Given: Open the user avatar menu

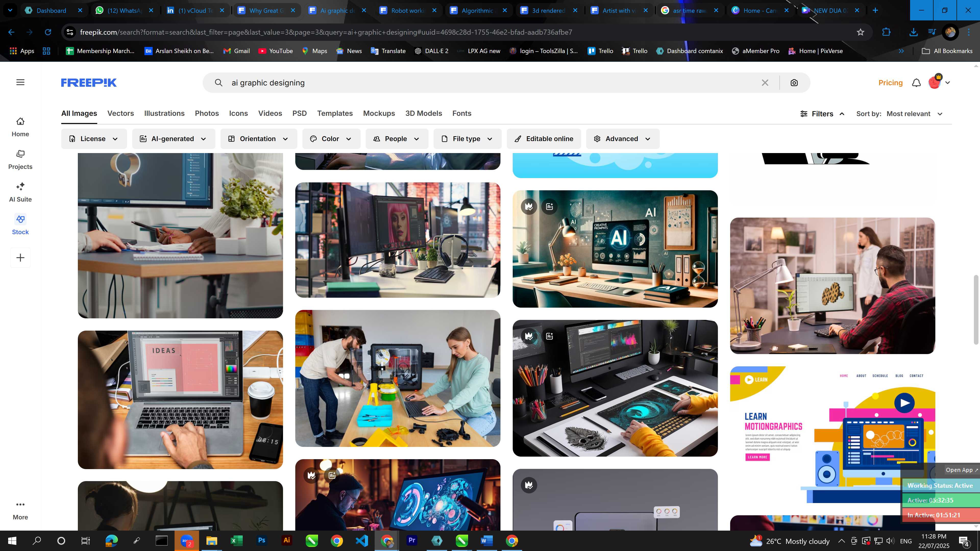Looking at the screenshot, I should click(939, 82).
